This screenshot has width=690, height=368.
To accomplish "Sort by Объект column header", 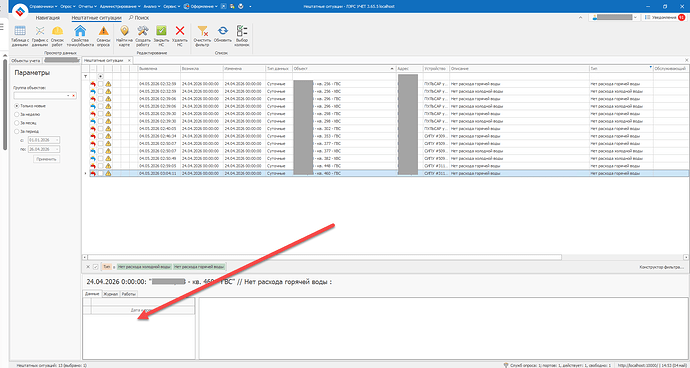I will pyautogui.click(x=344, y=69).
